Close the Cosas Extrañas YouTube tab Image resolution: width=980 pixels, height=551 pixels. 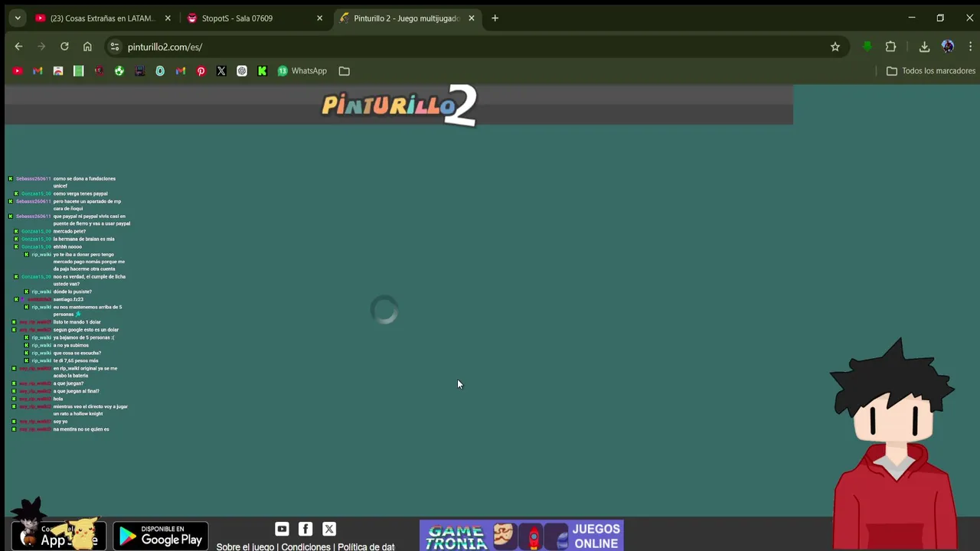[168, 18]
